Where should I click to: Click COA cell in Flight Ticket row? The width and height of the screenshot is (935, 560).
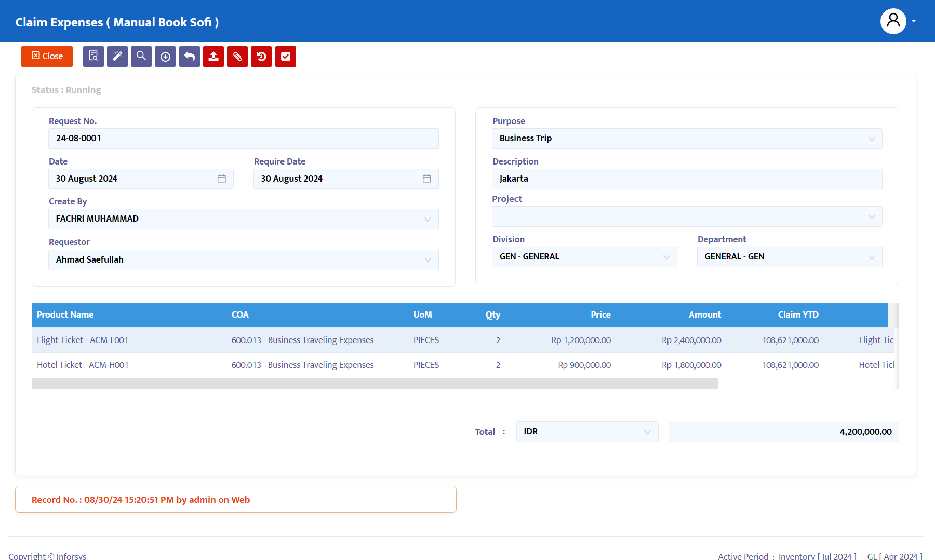tap(303, 340)
